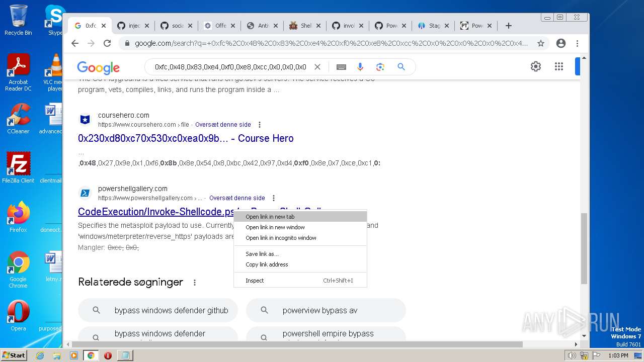Image resolution: width=644 pixels, height=362 pixels.
Task: Click the vertical page scrollbar
Action: [x=584, y=248]
